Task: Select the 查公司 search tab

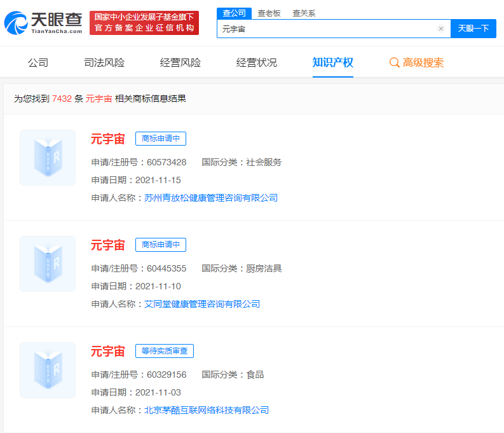Action: [235, 13]
